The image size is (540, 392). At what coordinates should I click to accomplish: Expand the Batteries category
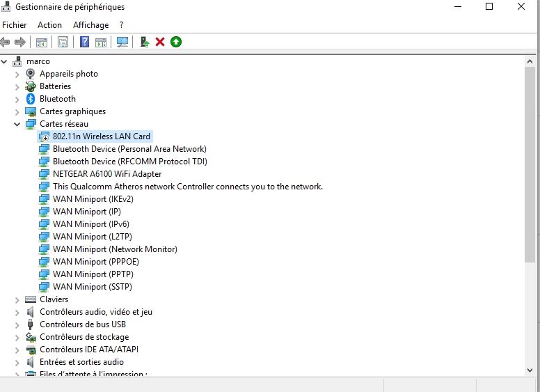pos(17,87)
